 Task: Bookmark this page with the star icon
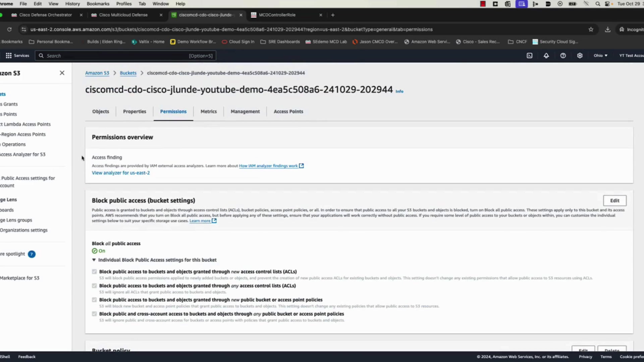coord(591,29)
